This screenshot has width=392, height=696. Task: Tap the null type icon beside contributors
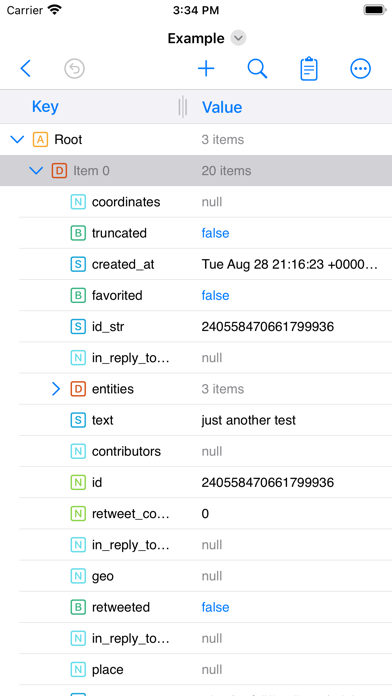tap(78, 451)
